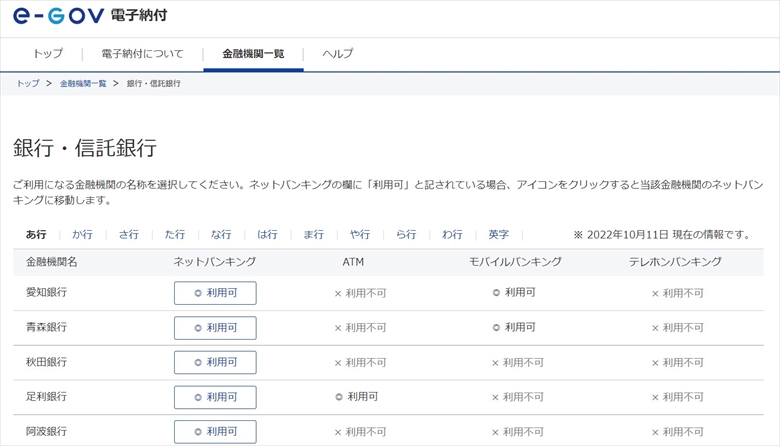The image size is (780, 446).
Task: Jump to the さ行 bank list
Action: 129,234
